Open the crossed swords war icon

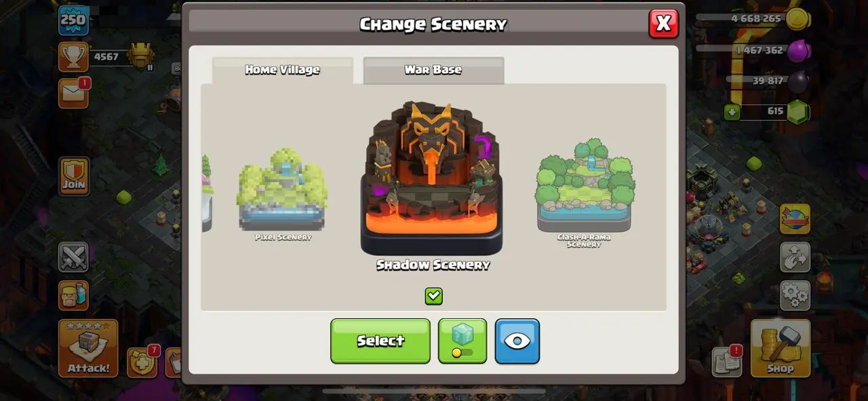[x=73, y=257]
